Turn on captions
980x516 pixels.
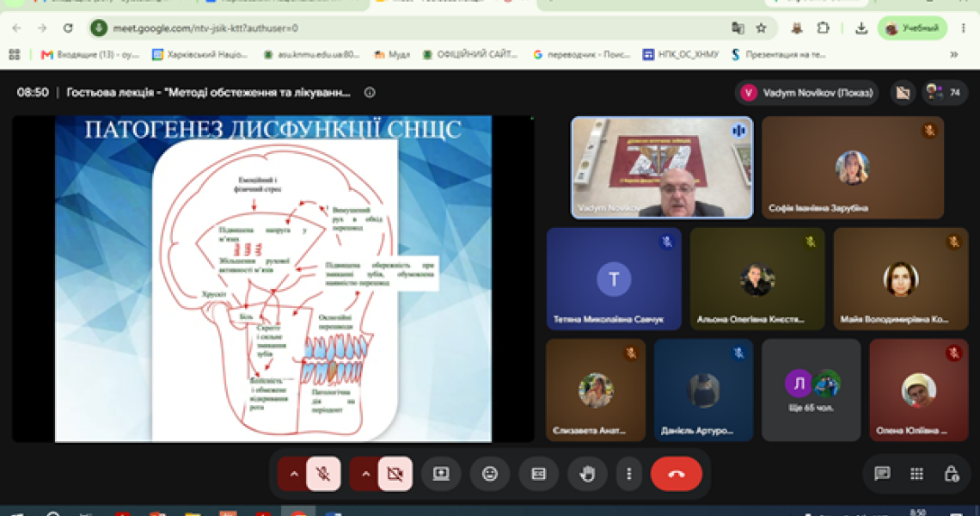point(539,474)
